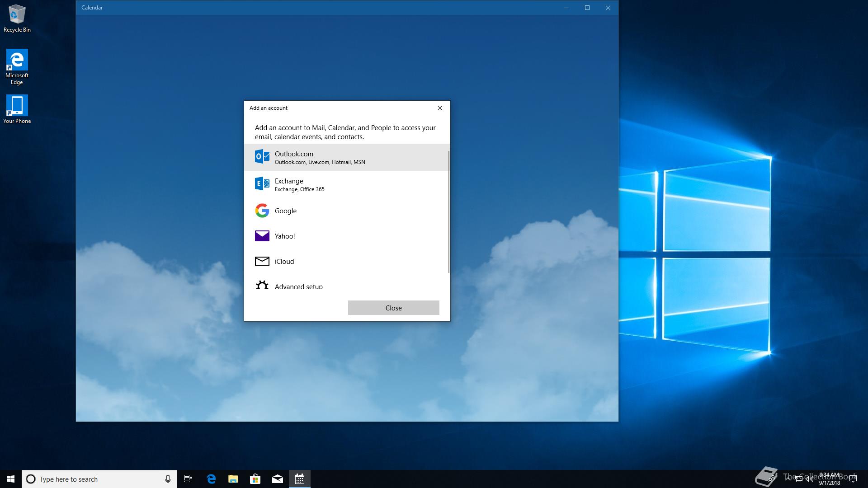
Task: Dismiss Add an account dialog with X
Action: [439, 108]
